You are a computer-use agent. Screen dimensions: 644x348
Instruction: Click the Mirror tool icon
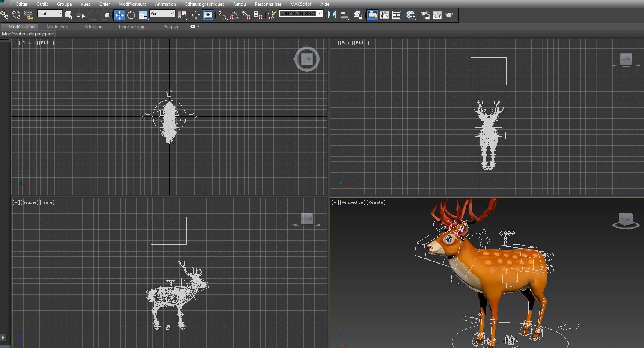pyautogui.click(x=332, y=15)
